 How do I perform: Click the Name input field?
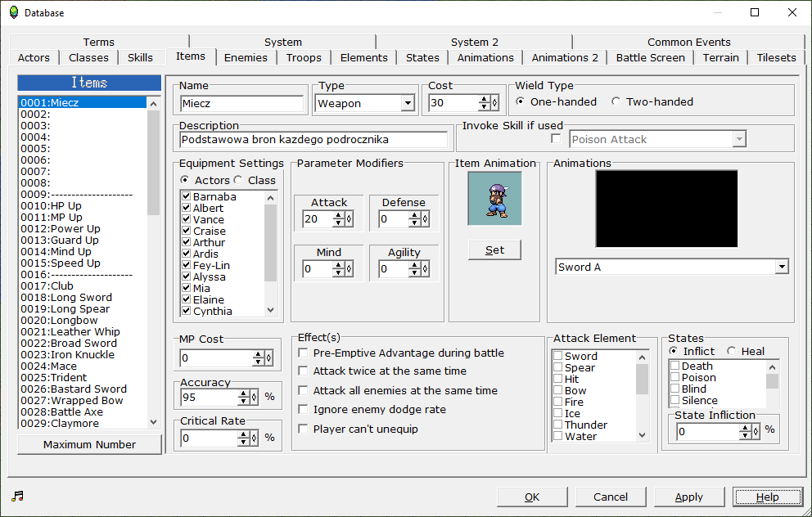point(241,104)
